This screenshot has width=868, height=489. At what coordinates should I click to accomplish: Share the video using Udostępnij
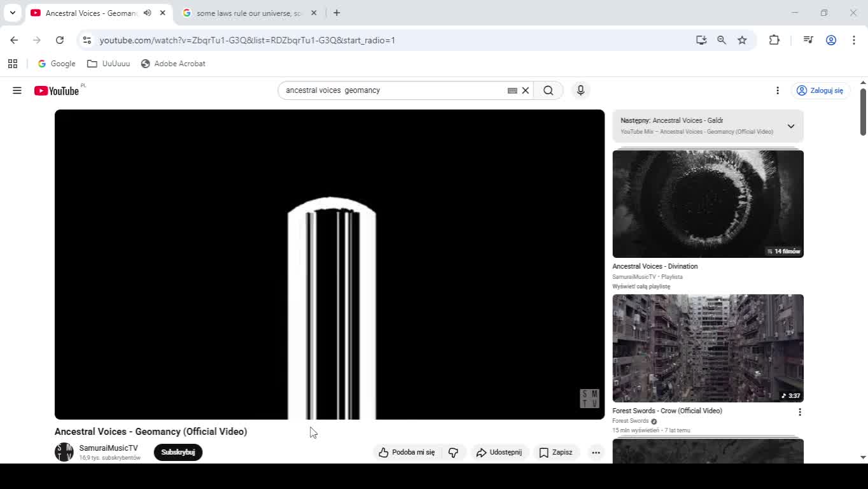tap(500, 452)
